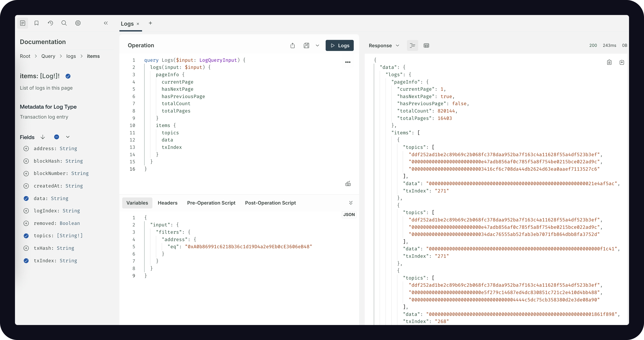Add a new tab with plus
The image size is (644, 340).
pos(150,23)
